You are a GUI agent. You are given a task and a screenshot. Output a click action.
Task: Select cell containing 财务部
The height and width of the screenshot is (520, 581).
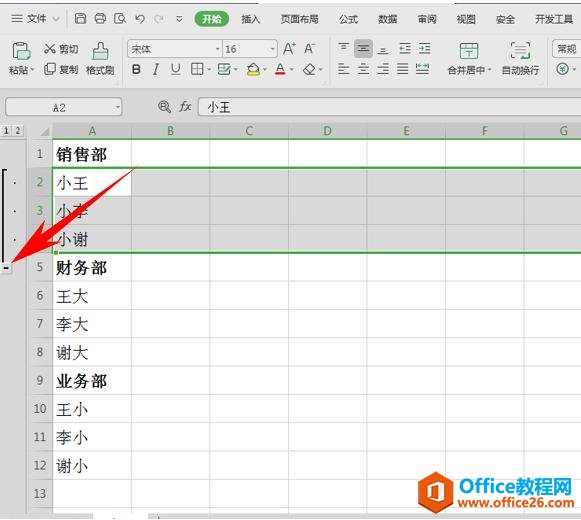[92, 267]
